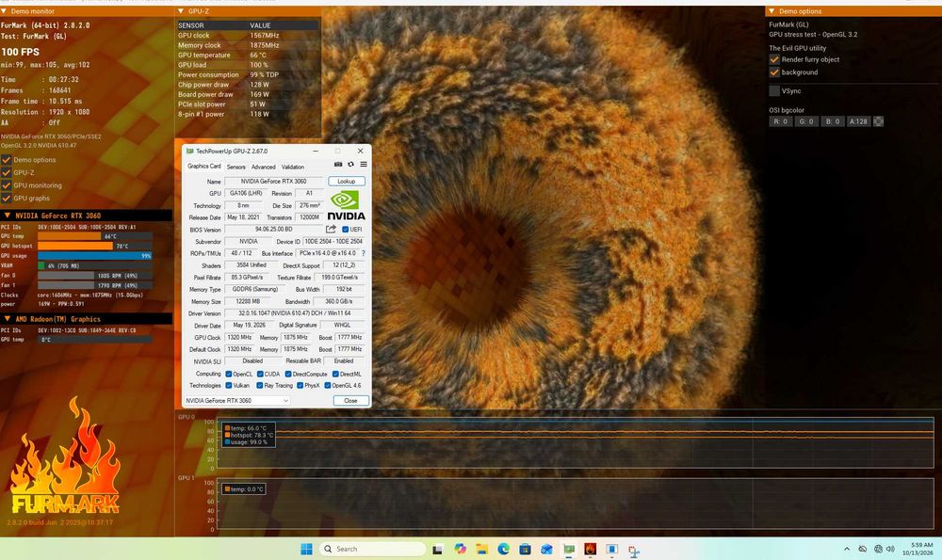Click the NVIDIA logo in GPU-Z
This screenshot has height=560, width=942.
[x=346, y=206]
